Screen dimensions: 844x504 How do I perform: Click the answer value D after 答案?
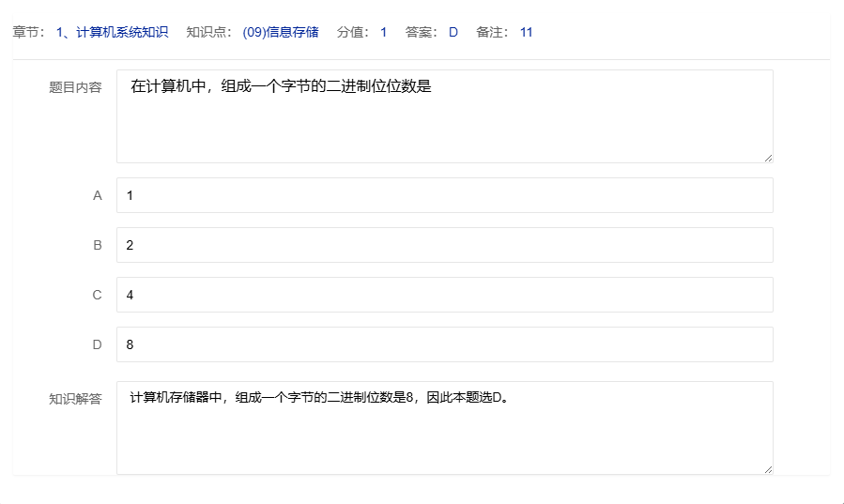click(453, 32)
